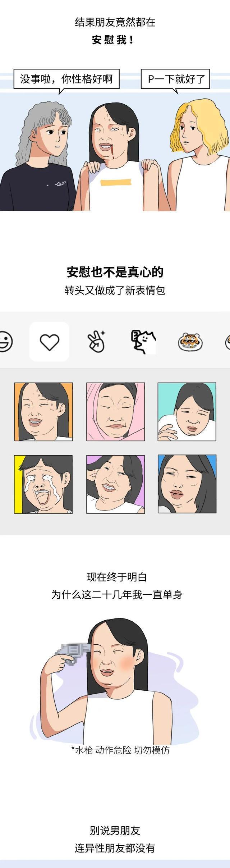Switch to the white cat sticker pack
Viewport: 230px width, 868px height.
point(143,342)
